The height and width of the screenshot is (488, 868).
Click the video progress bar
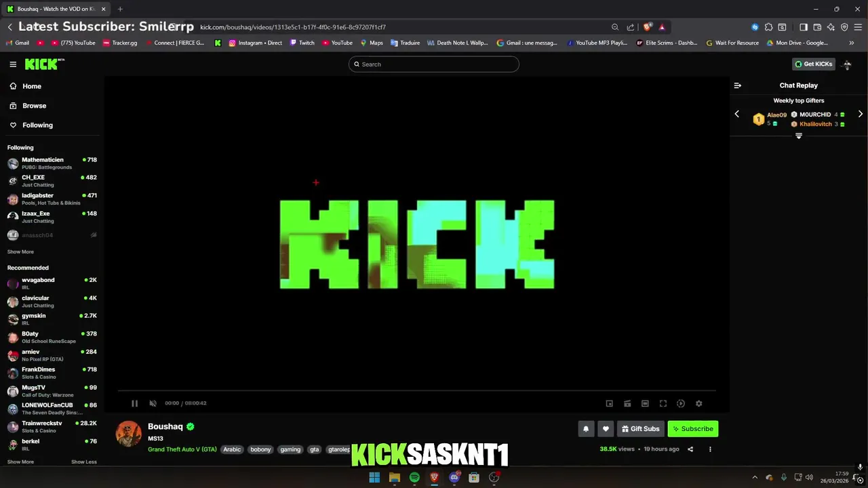pos(416,391)
